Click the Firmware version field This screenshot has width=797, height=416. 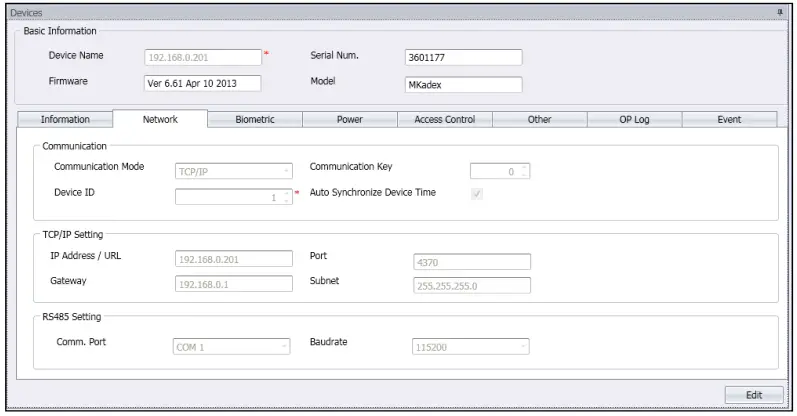pyautogui.click(x=203, y=83)
